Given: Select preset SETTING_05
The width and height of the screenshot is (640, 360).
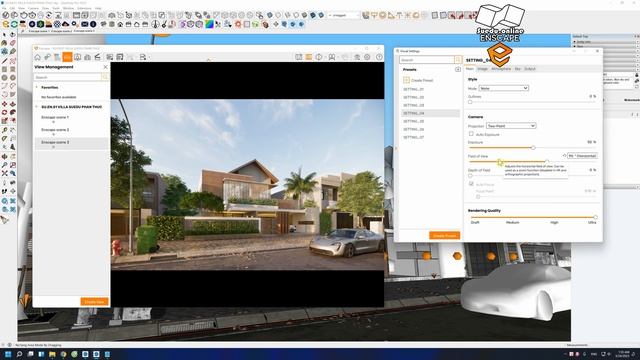Looking at the screenshot, I should click(x=413, y=121).
